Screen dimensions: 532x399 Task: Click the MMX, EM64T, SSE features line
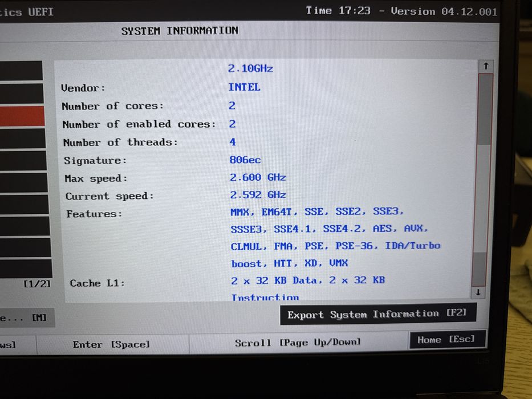point(317,211)
